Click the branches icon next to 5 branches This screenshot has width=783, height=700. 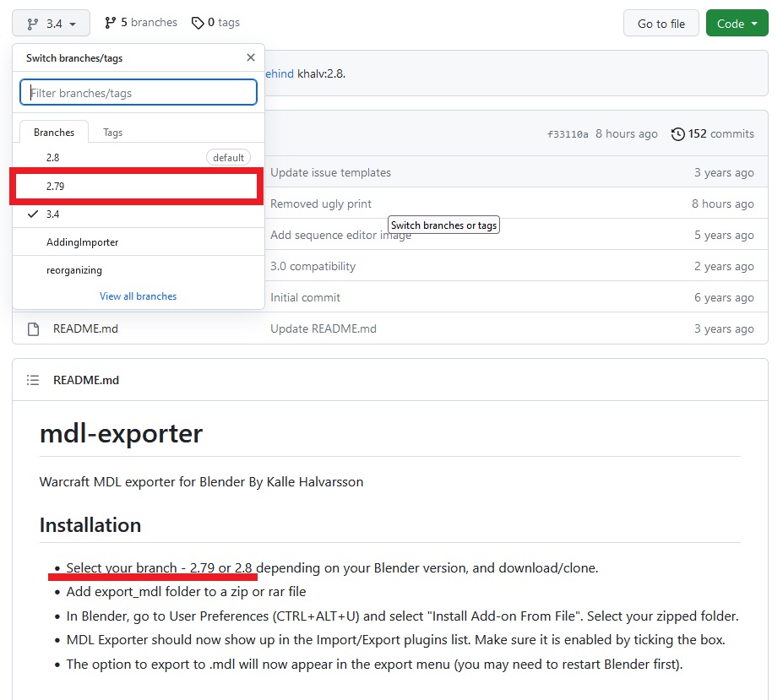click(x=111, y=23)
